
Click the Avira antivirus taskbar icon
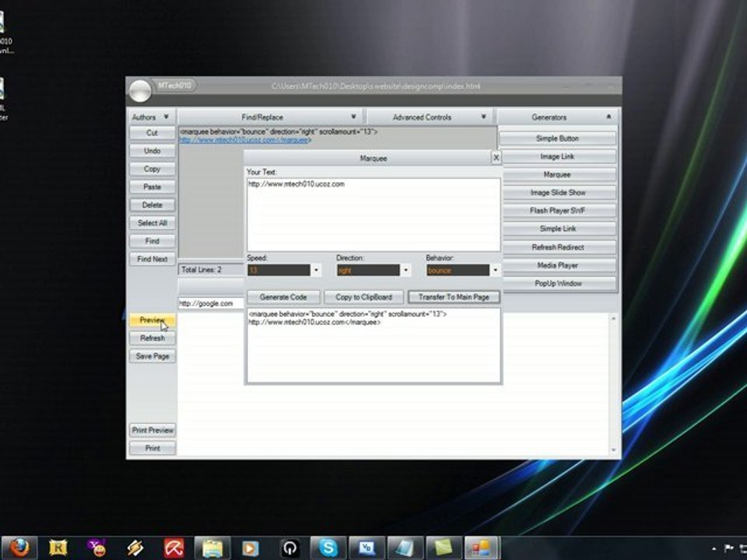tap(174, 548)
